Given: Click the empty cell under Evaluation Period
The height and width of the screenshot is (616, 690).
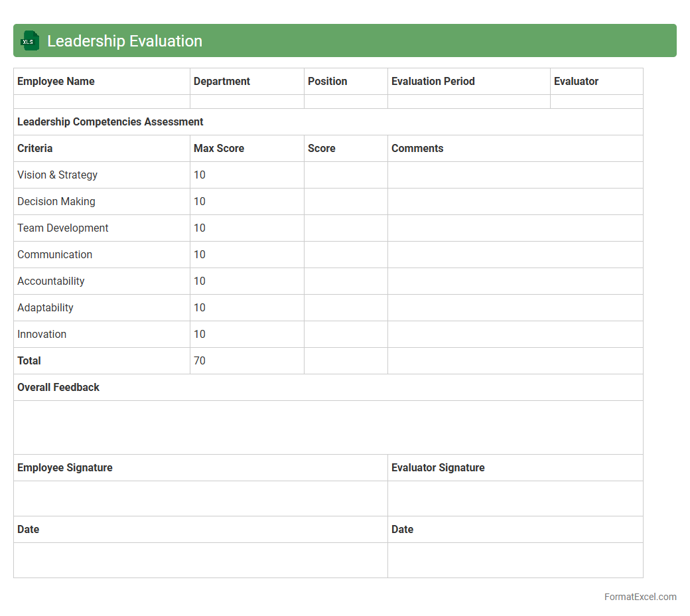Looking at the screenshot, I should pos(468,102).
